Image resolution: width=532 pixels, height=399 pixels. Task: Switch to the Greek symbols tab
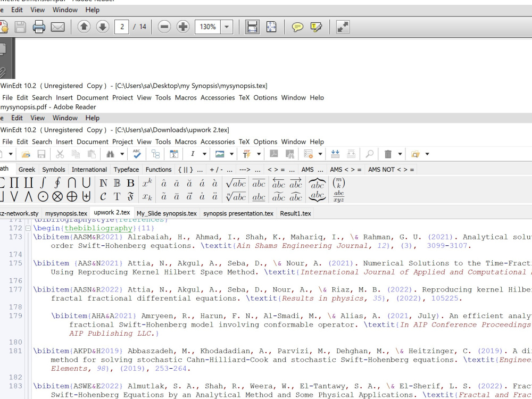pos(27,169)
